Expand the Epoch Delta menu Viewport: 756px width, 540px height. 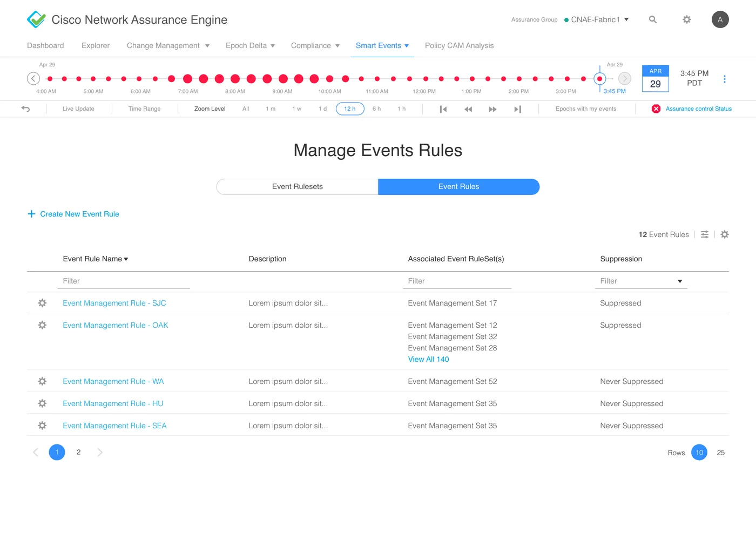coord(250,46)
